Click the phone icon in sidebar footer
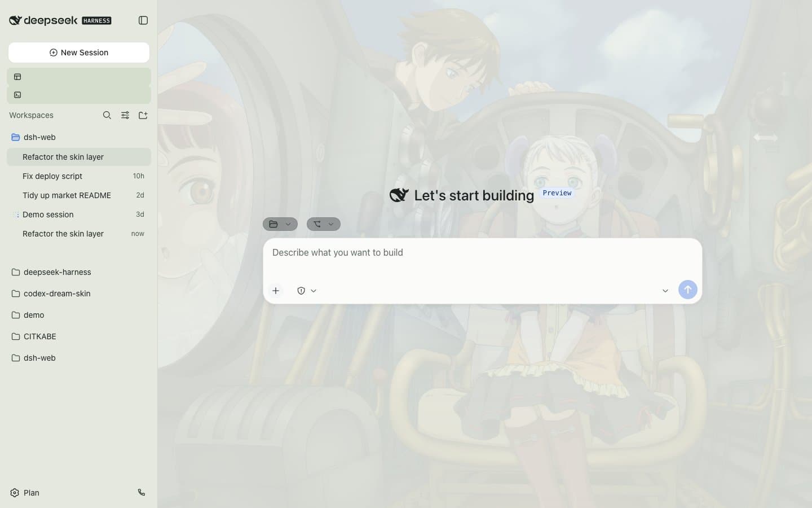This screenshot has height=508, width=812. tap(142, 492)
